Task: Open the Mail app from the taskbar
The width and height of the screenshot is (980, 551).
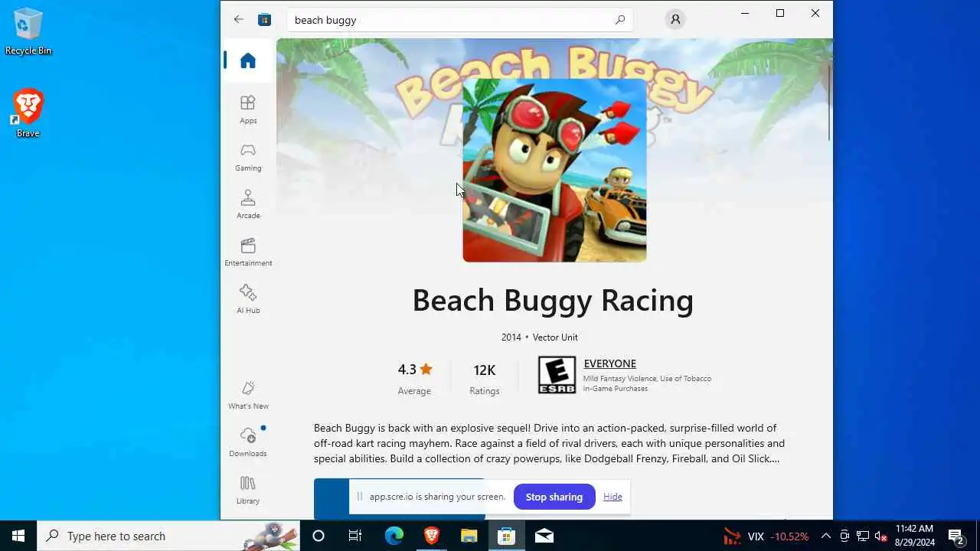Action: coord(544,536)
